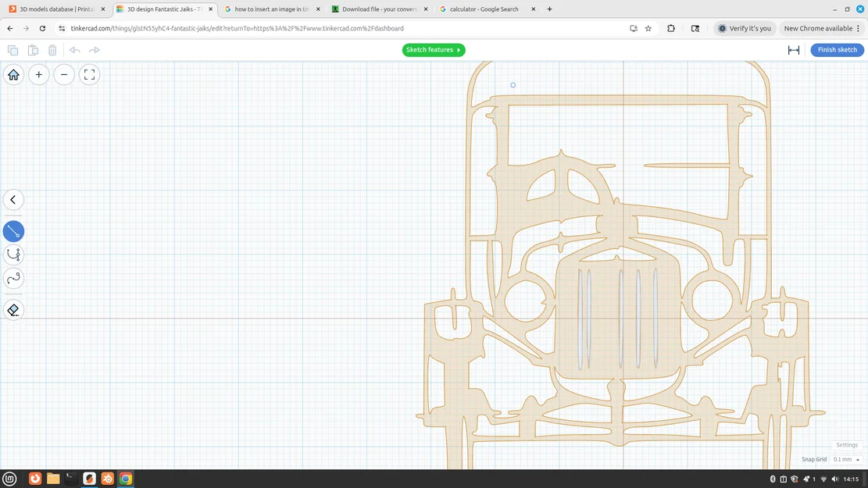
Task: Click the Verify it's you button
Action: coord(745,28)
